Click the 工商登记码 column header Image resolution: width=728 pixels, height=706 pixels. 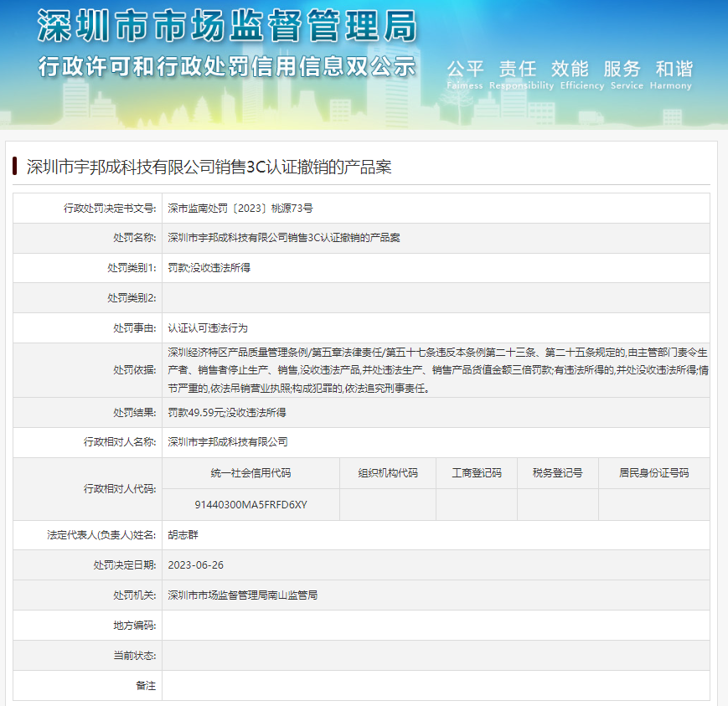[477, 473]
